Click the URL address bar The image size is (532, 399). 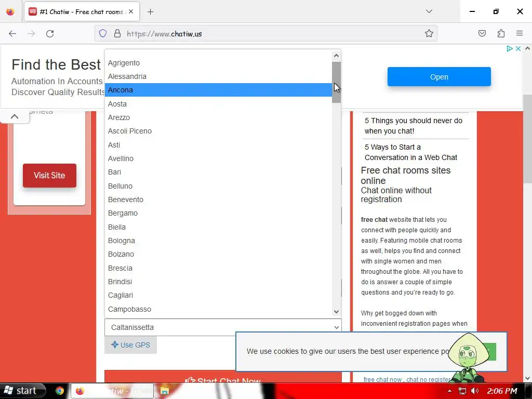coord(265,34)
